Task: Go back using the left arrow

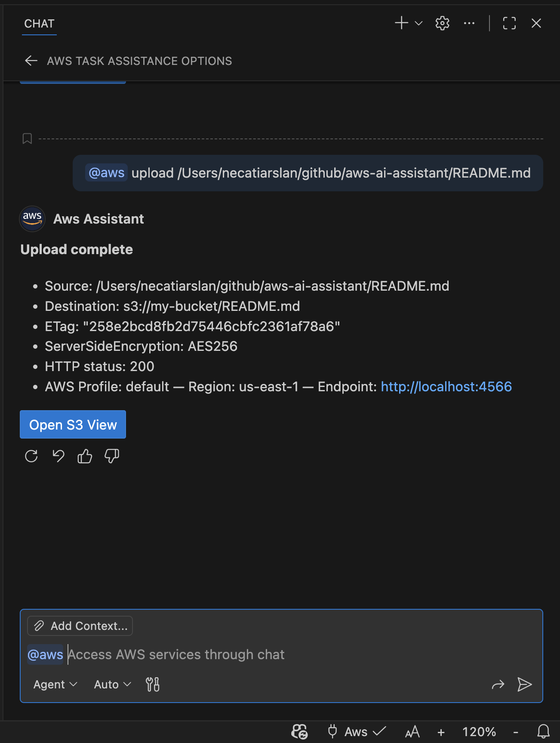Action: (31, 61)
